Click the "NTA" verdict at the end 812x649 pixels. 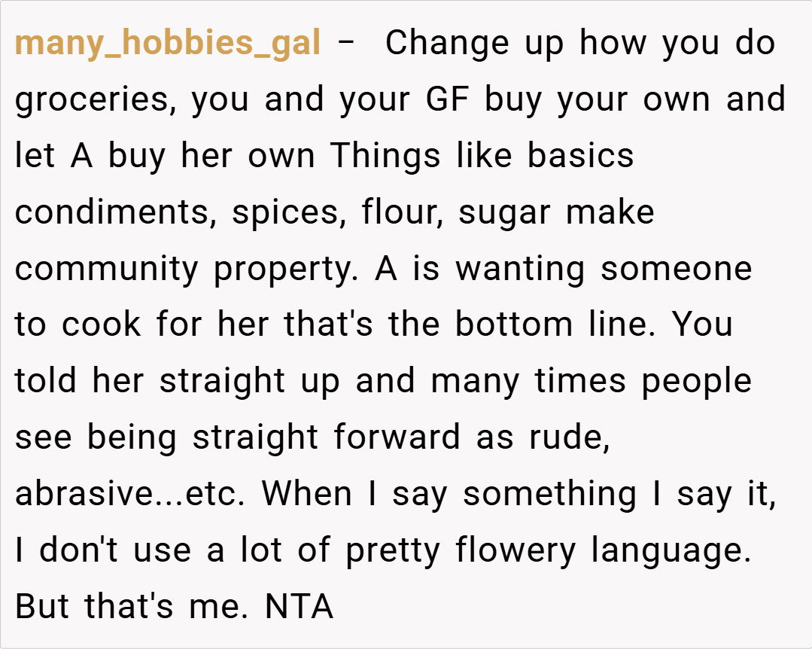[299, 607]
